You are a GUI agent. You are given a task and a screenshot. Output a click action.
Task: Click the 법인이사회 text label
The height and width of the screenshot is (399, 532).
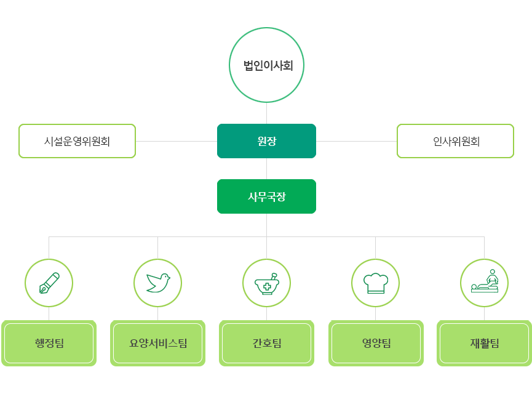[268, 65]
